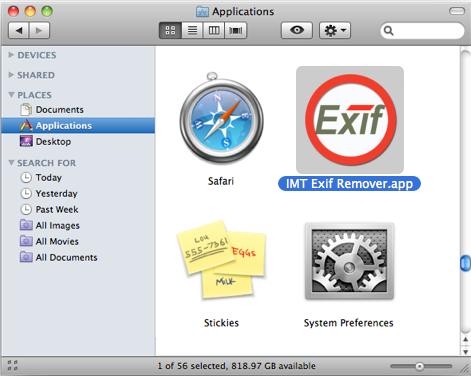Collapse the SEARCH FOR section

pos(11,163)
